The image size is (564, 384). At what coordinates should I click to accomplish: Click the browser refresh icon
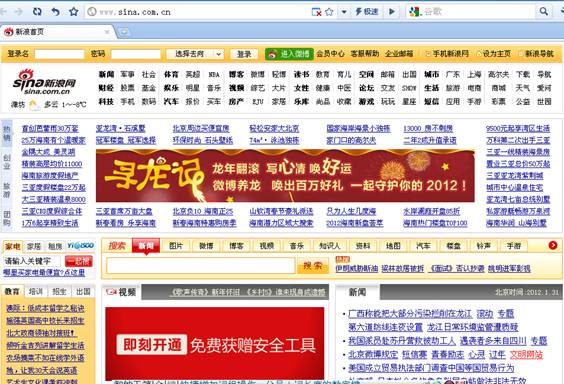click(37, 12)
